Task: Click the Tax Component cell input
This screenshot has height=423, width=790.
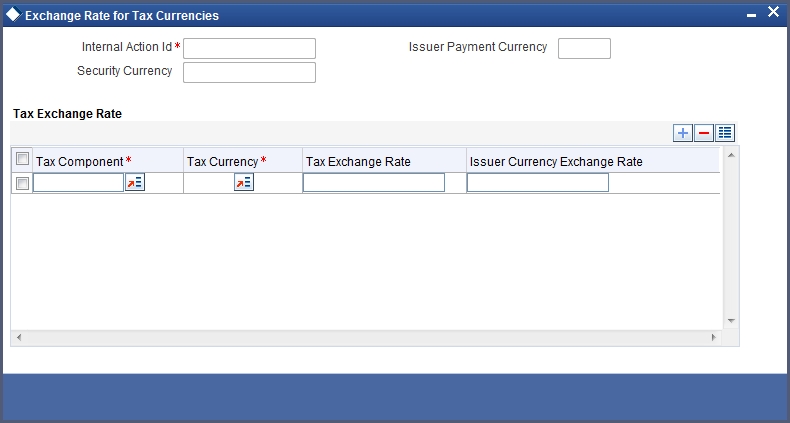Action: pyautogui.click(x=79, y=182)
